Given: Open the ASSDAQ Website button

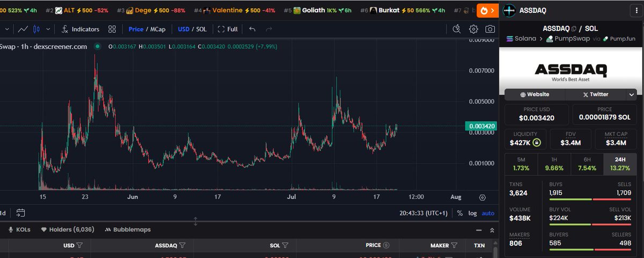Looking at the screenshot, I should [535, 94].
